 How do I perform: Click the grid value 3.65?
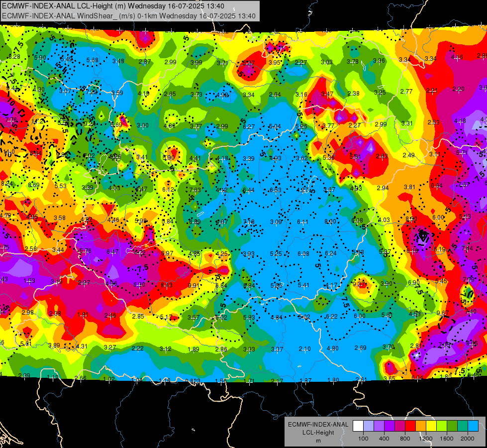tap(389, 378)
